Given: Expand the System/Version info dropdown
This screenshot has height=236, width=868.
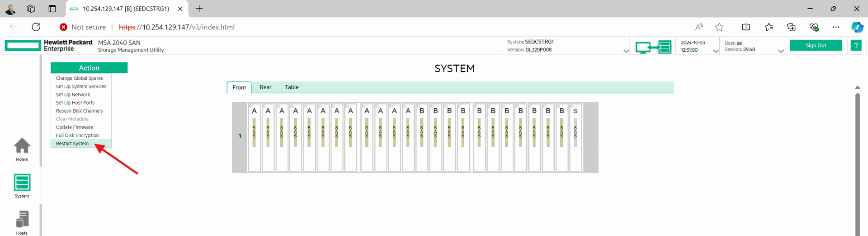Looking at the screenshot, I should coord(626,51).
